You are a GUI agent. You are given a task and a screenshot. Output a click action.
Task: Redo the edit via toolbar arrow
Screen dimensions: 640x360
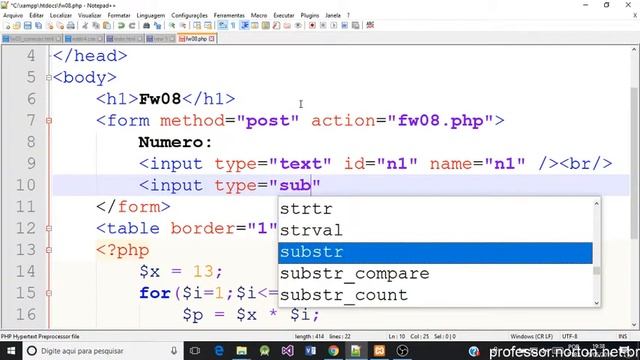(x=132, y=25)
